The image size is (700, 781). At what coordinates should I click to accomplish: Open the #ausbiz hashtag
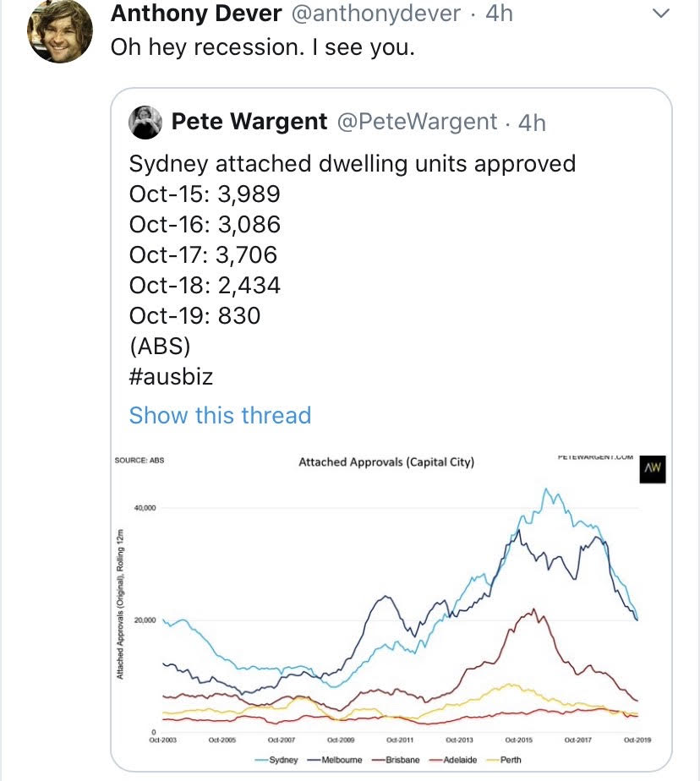pos(171,376)
